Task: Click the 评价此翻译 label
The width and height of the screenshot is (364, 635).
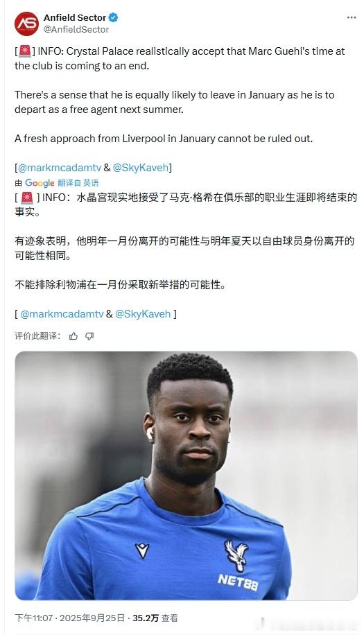Action: coord(37,336)
